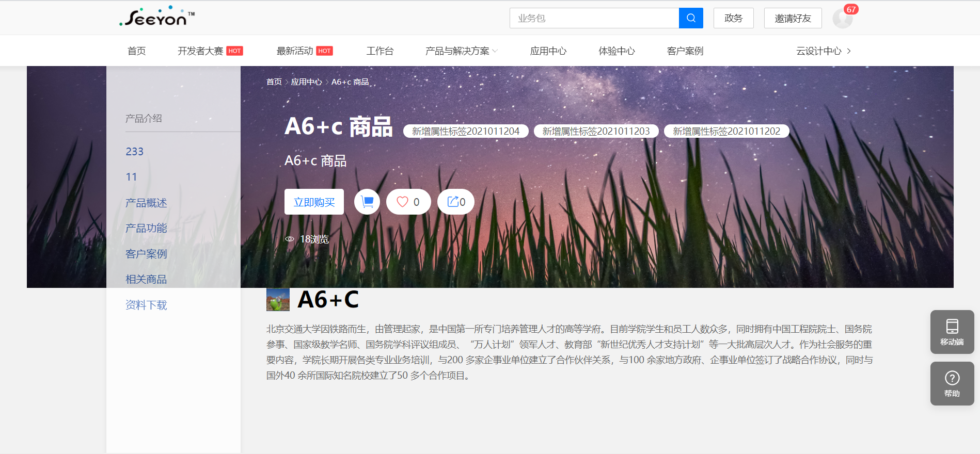
Task: Open the 移动端 floating button
Action: pyautogui.click(x=952, y=332)
